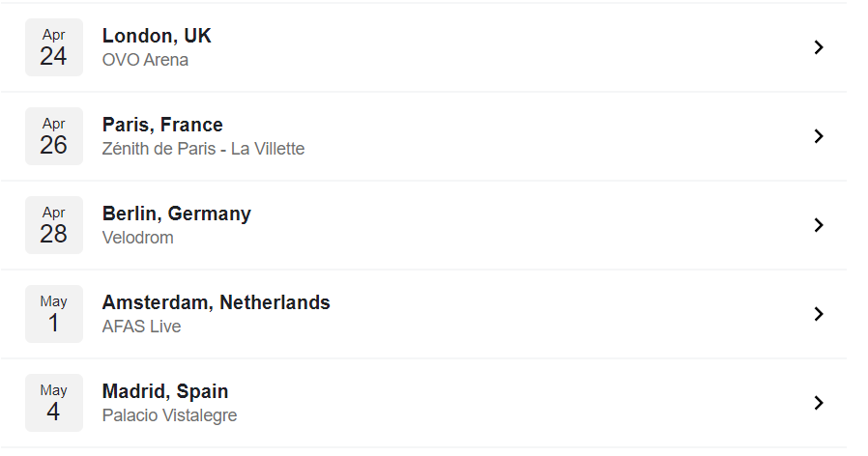
Task: Select the Apr 24 date badge
Action: pyautogui.click(x=54, y=47)
